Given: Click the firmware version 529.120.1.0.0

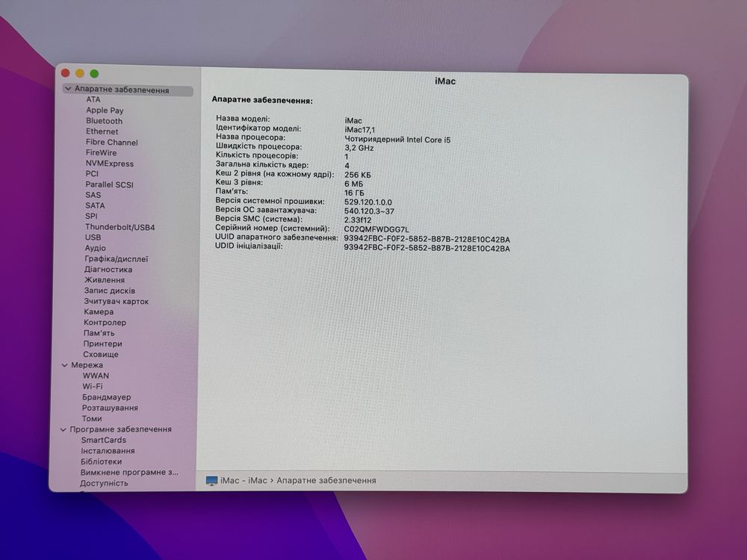Looking at the screenshot, I should tap(368, 202).
